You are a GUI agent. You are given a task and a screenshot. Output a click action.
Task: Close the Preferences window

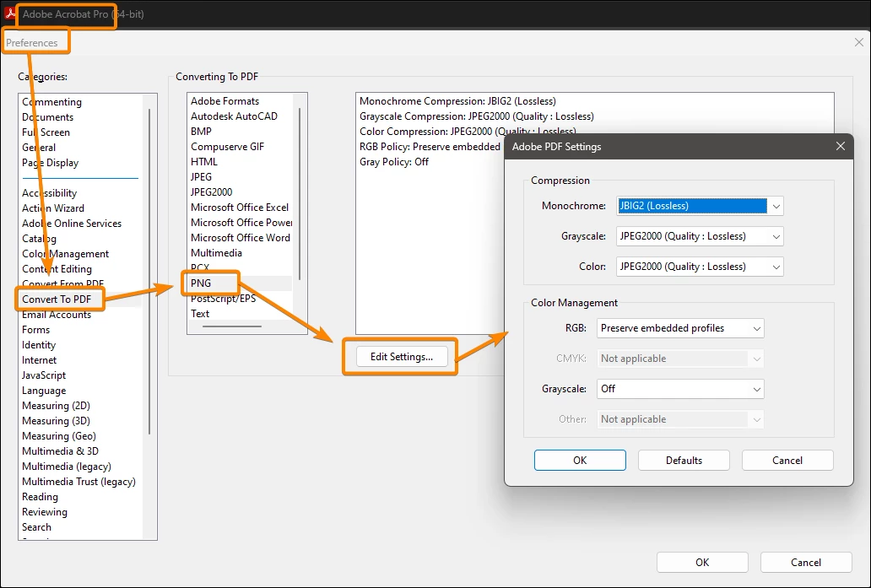(859, 42)
